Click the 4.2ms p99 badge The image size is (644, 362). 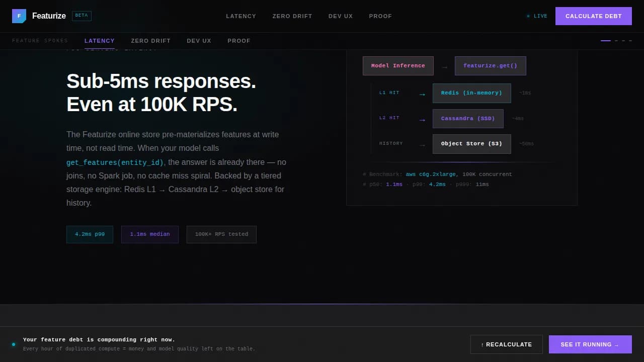coord(90,234)
